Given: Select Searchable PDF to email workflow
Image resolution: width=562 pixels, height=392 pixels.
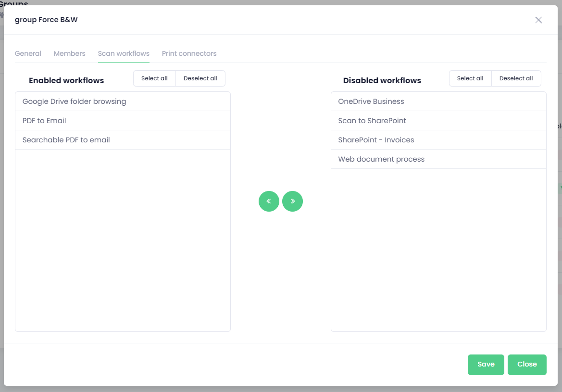Looking at the screenshot, I should (x=123, y=140).
